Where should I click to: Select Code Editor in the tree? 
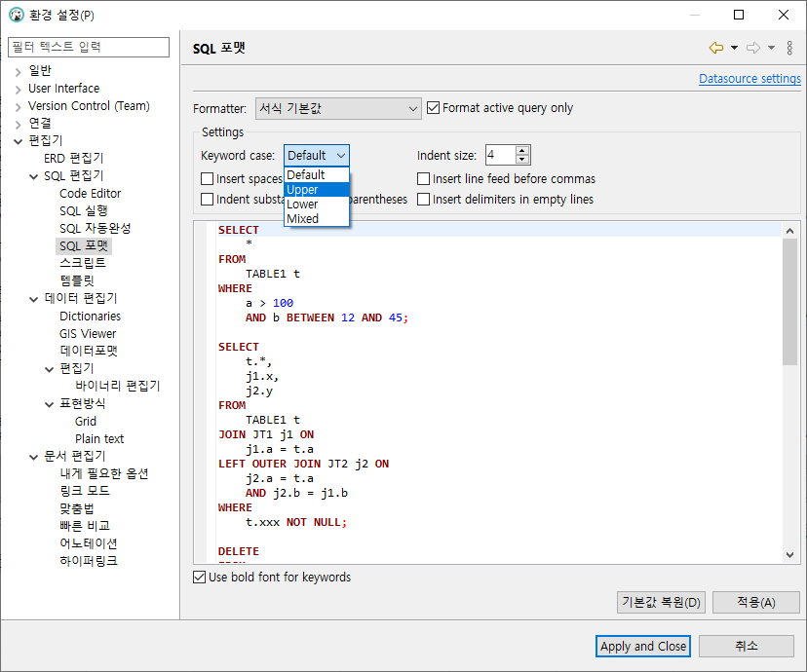90,194
